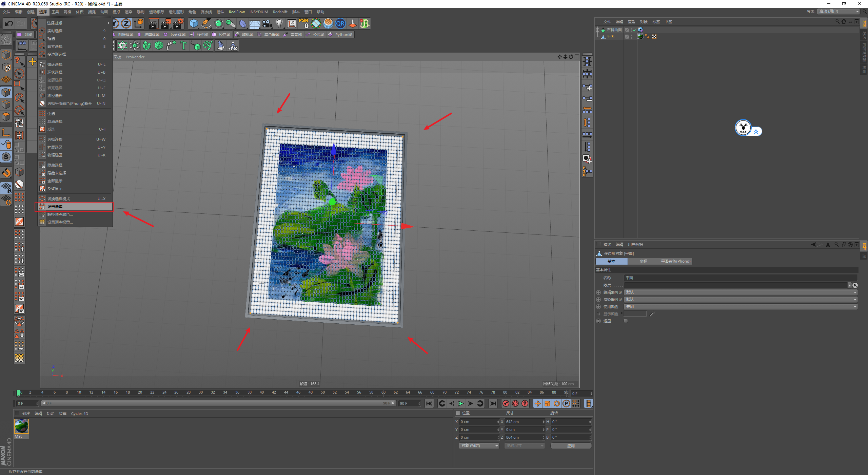Image resolution: width=868 pixels, height=475 pixels.
Task: Click the PSR reset icon
Action: tap(303, 23)
